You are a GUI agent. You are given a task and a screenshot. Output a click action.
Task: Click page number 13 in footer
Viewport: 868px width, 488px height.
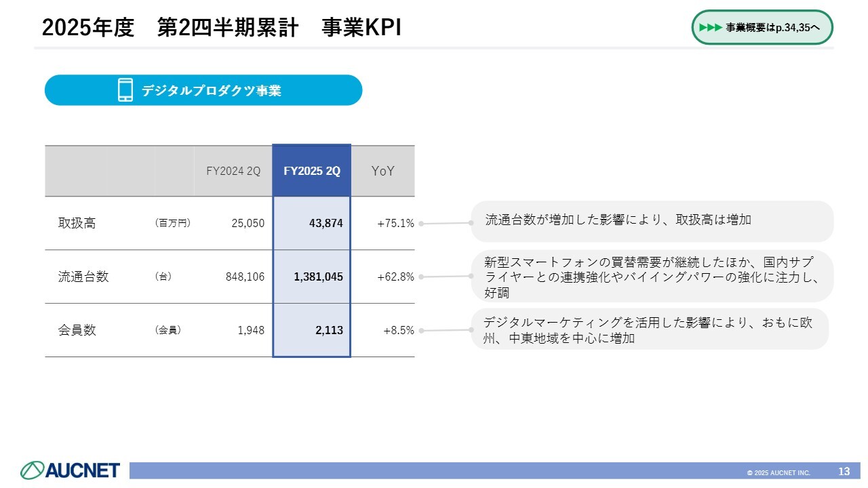(844, 471)
